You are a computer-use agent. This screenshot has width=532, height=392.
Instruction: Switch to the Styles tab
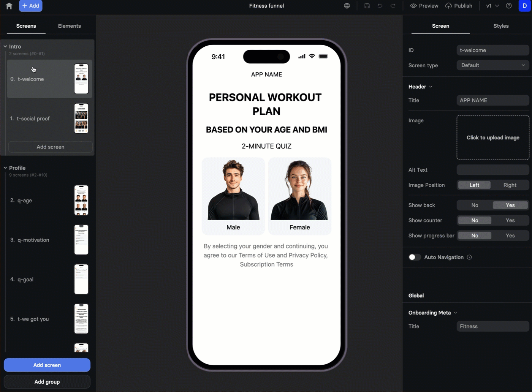[501, 26]
